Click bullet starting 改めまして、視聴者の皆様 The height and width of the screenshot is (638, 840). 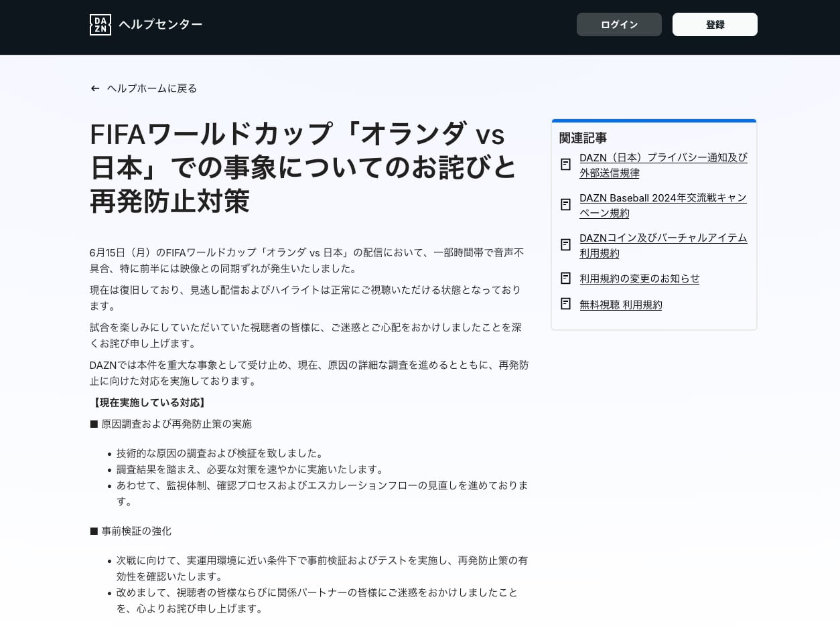(317, 601)
